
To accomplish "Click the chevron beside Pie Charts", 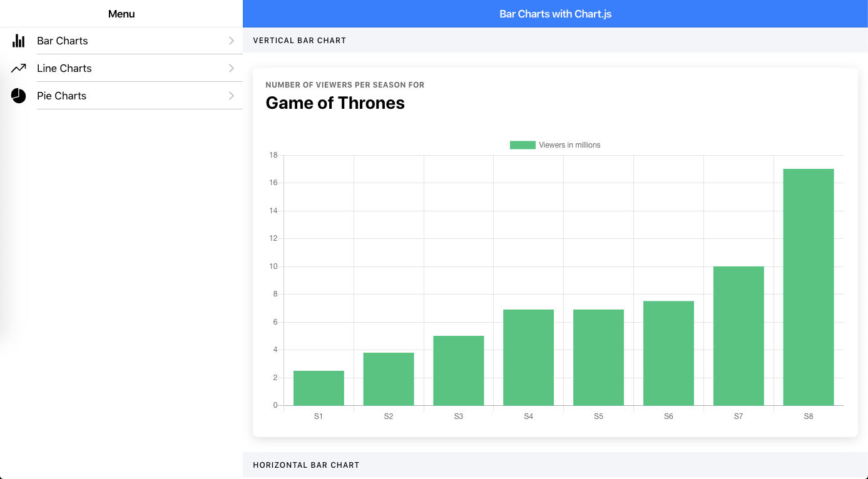I will pyautogui.click(x=232, y=96).
